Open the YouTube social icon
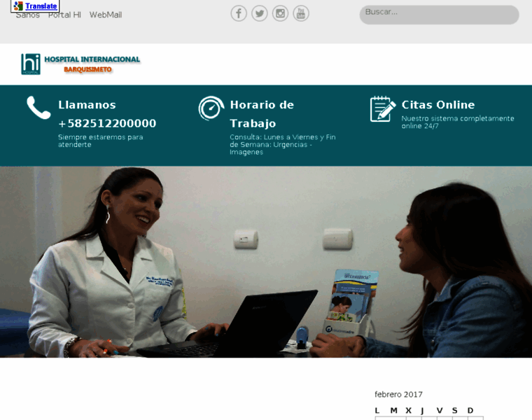 tap(301, 13)
